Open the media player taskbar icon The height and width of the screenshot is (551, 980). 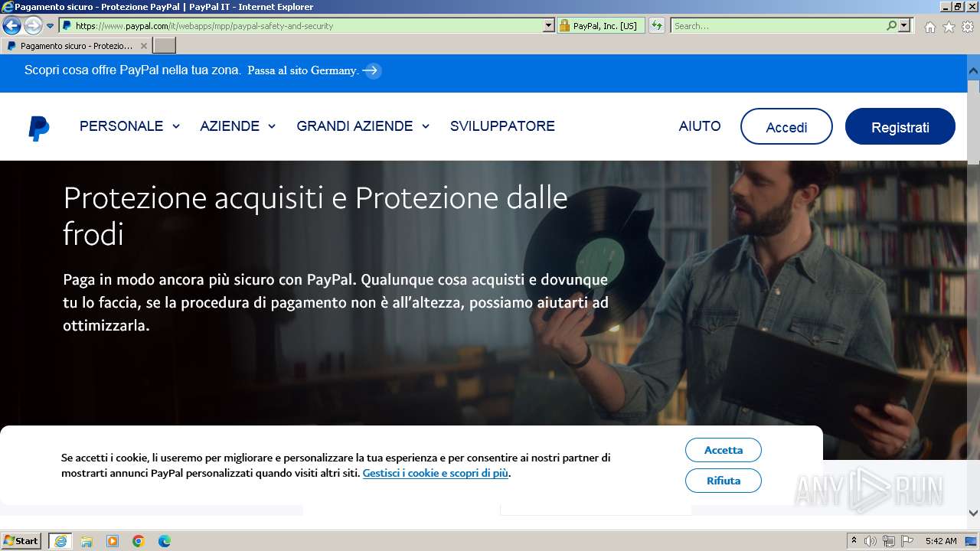point(113,541)
